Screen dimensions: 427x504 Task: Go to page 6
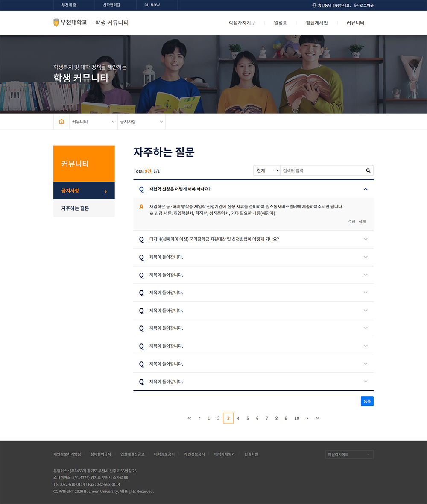pos(257,418)
